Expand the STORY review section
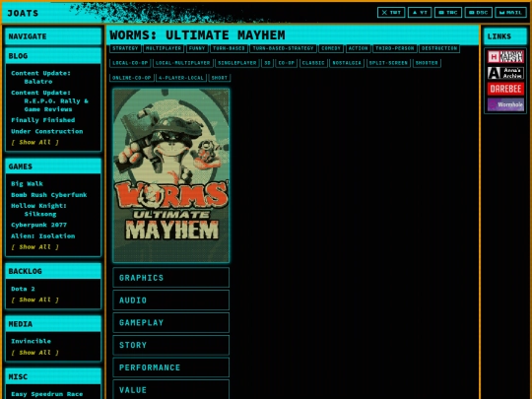 click(171, 345)
